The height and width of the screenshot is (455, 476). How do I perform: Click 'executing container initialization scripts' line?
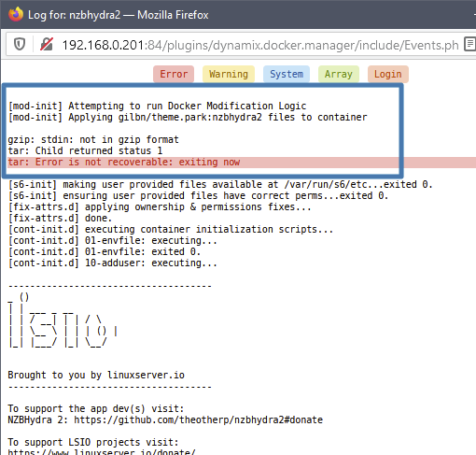click(x=171, y=229)
